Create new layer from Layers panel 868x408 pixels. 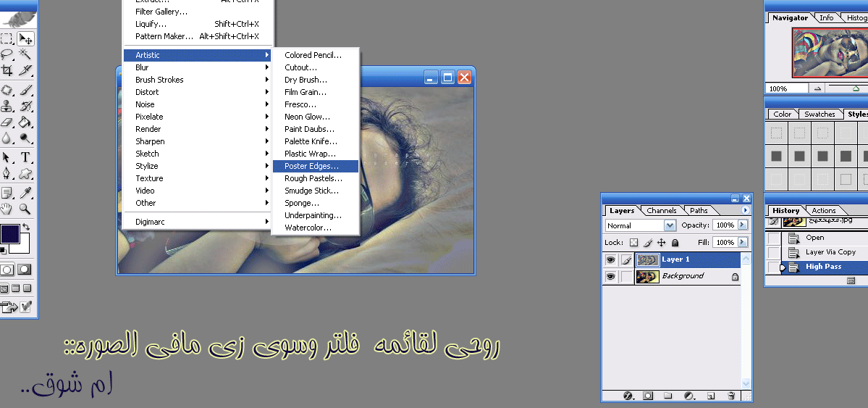point(711,396)
